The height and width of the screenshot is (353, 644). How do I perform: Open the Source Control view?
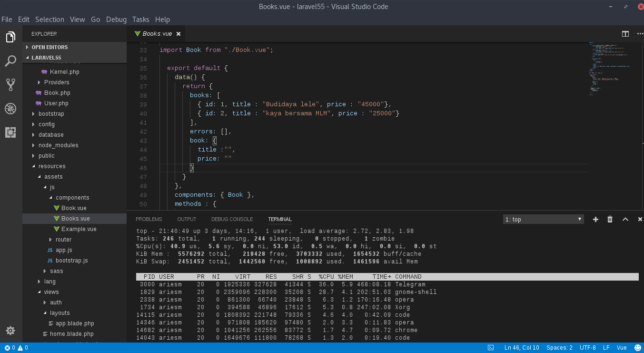10,85
